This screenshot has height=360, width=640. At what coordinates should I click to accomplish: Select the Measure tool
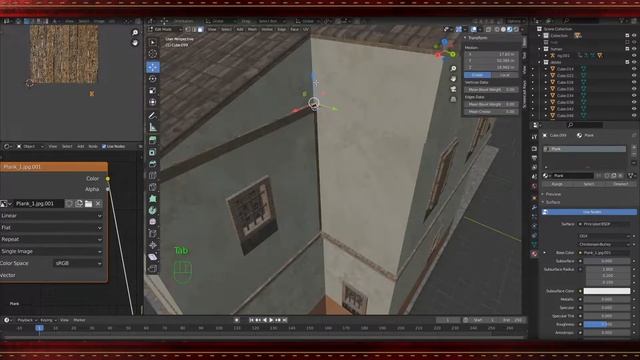tap(153, 127)
